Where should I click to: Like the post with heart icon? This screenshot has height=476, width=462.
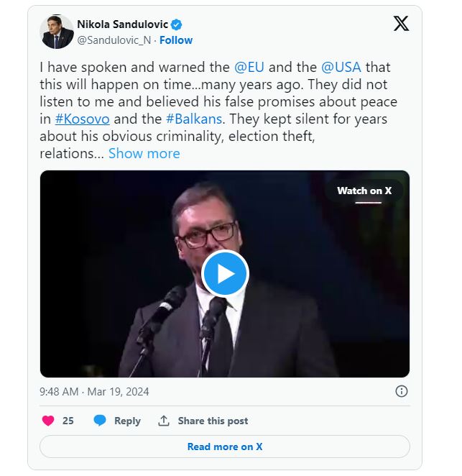coord(48,421)
